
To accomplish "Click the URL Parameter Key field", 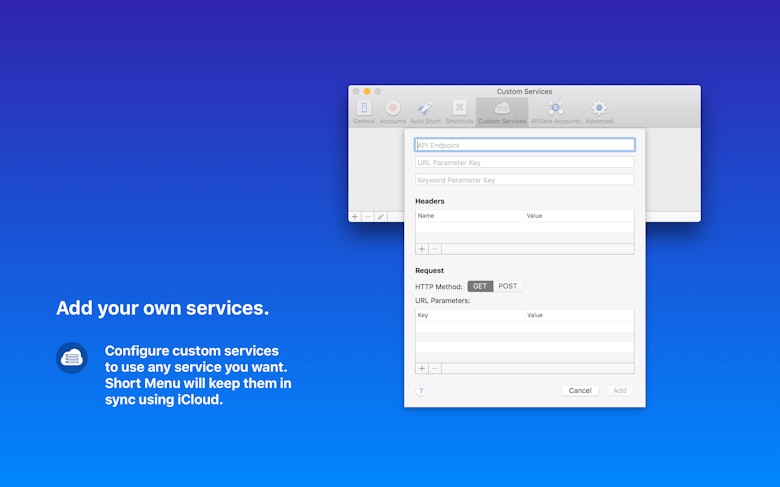I will (525, 162).
